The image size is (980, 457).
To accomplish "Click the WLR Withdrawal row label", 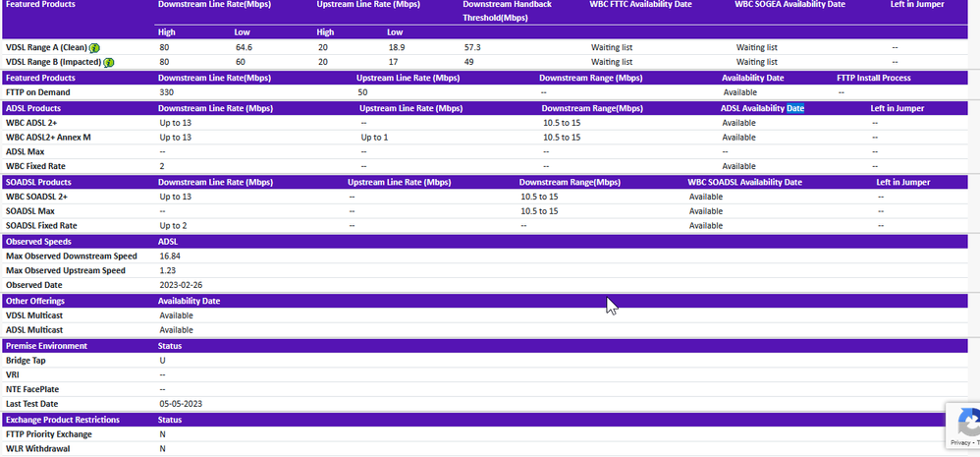I will click(x=37, y=449).
